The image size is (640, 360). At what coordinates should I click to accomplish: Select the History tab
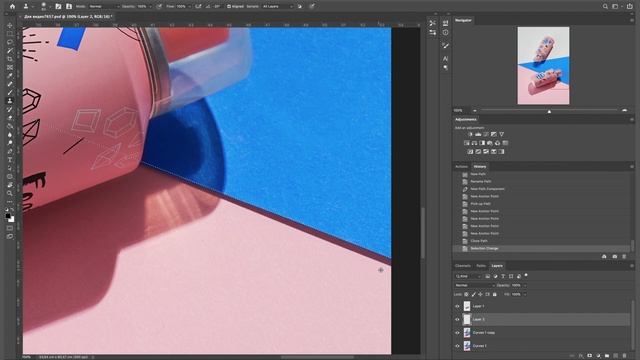[x=480, y=167]
